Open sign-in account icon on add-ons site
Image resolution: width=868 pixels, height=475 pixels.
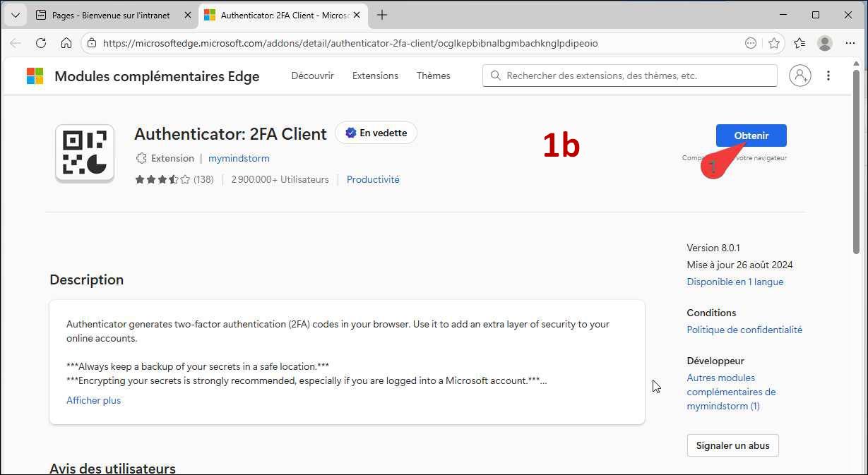tap(799, 76)
